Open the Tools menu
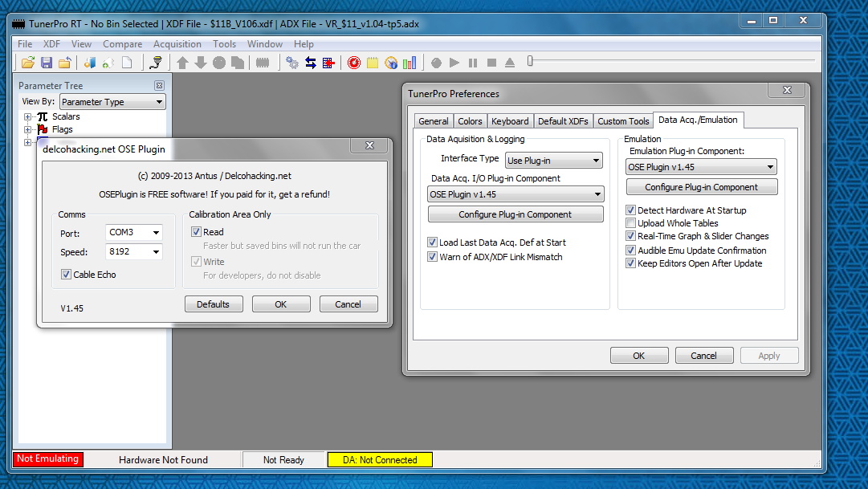Viewport: 868px width, 489px height. click(224, 43)
